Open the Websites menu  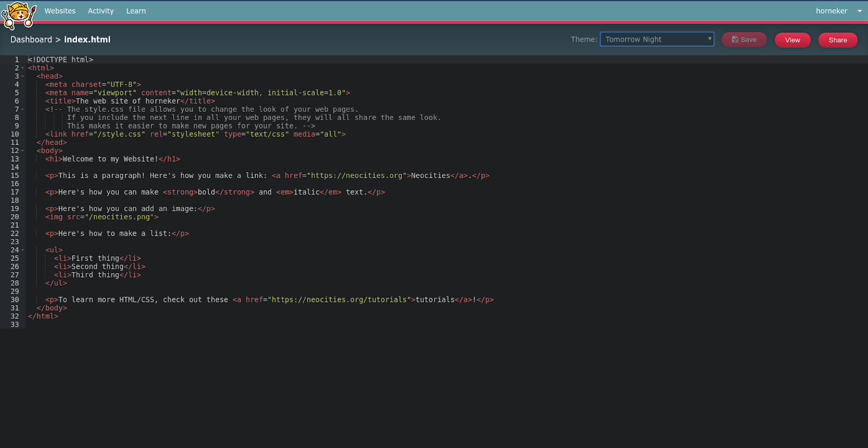[60, 11]
